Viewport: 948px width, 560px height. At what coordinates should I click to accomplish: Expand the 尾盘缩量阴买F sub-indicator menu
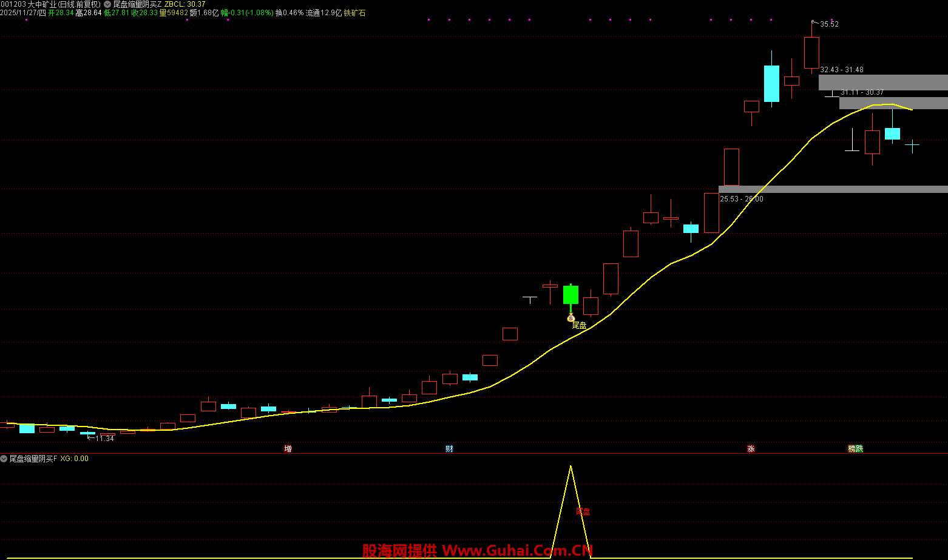[x=4, y=459]
